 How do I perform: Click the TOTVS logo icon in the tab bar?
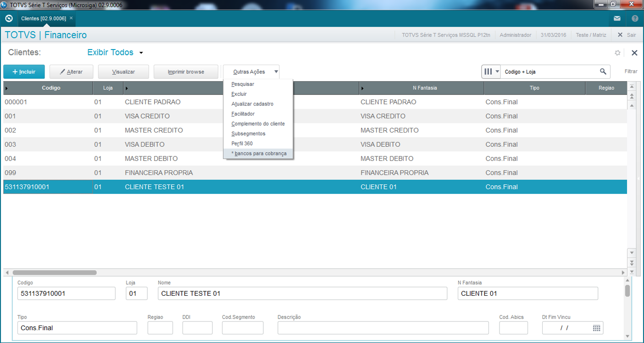coord(8,18)
